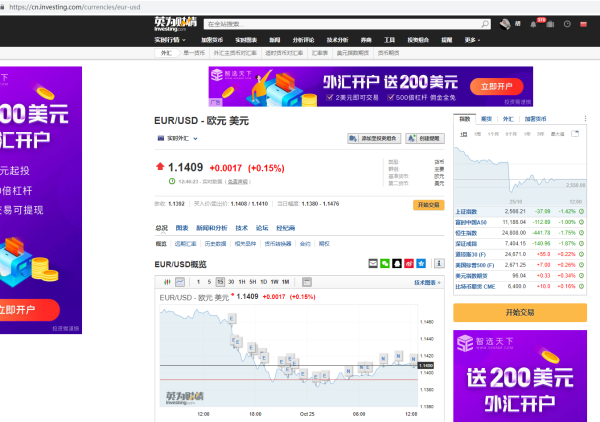Viewport: 600px width, 422px height.
Task: Select the 加密货币 tab in the sidebar widget
Action: (x=535, y=119)
